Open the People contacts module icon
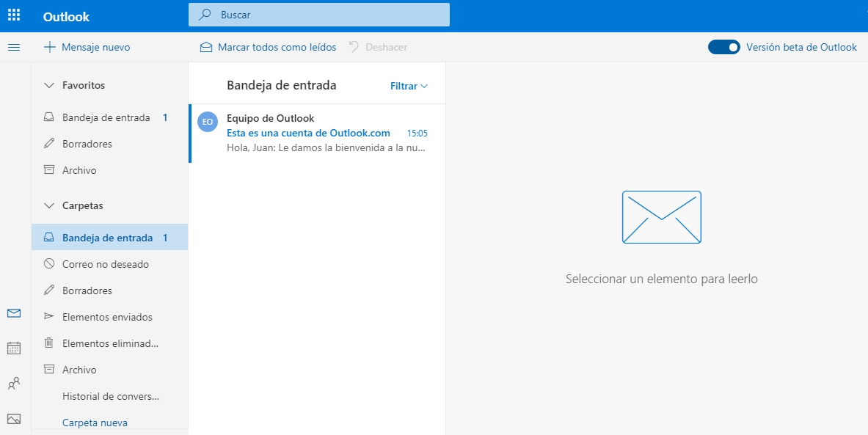This screenshot has width=868, height=435. 14,383
